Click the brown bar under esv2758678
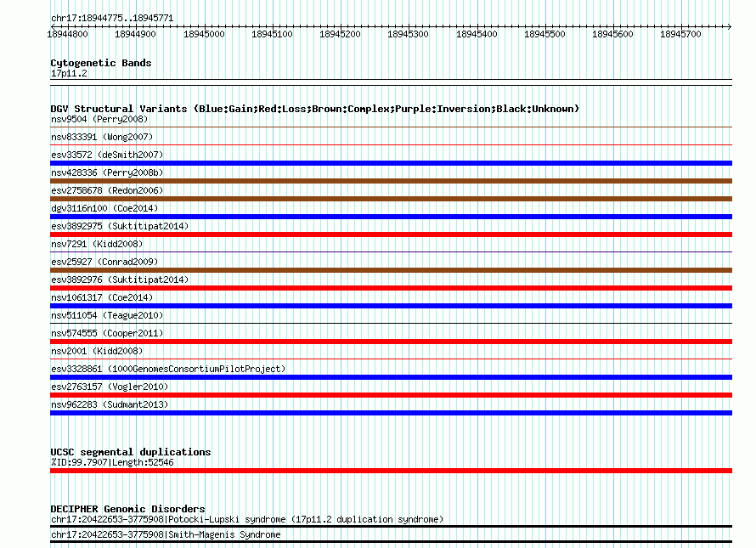Screen dimensions: 756x548 pyautogui.click(x=391, y=199)
